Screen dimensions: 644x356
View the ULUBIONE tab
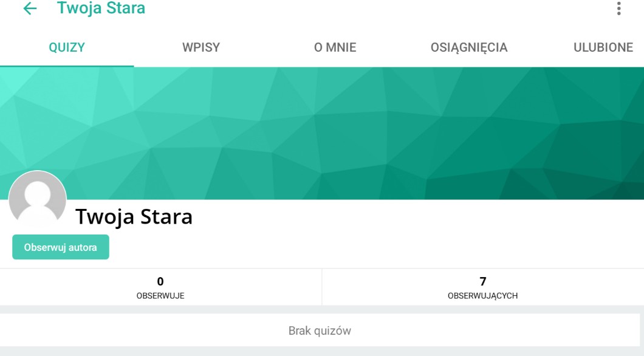click(x=603, y=47)
